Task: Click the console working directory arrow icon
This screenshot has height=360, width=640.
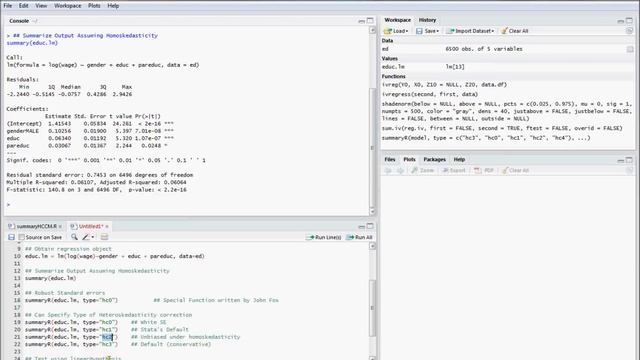Action: click(x=35, y=21)
